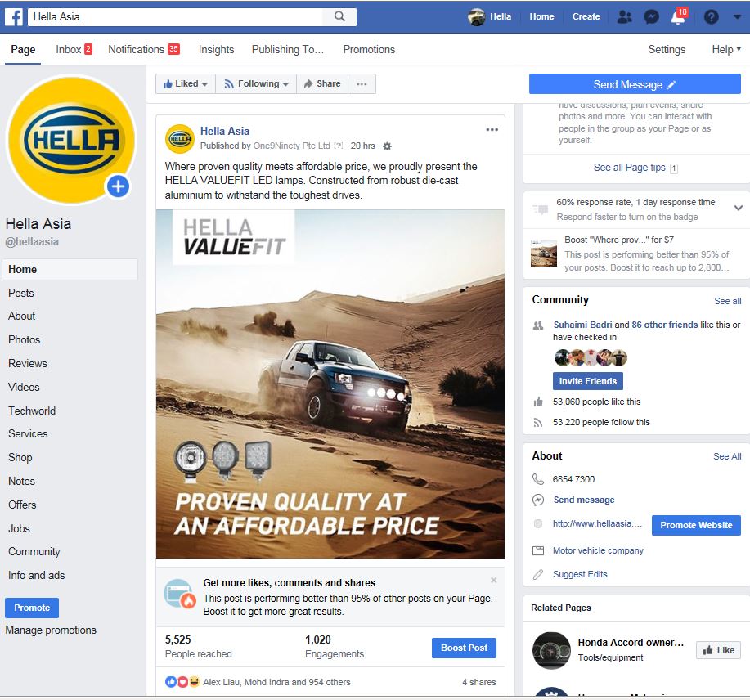Switch to the Insights tab

(x=216, y=49)
